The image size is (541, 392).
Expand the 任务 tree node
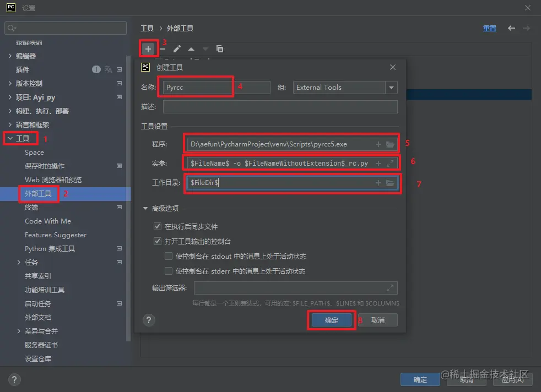[x=19, y=263]
